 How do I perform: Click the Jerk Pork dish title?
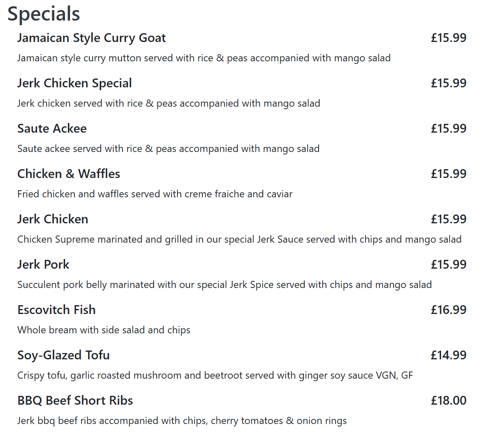pos(43,264)
